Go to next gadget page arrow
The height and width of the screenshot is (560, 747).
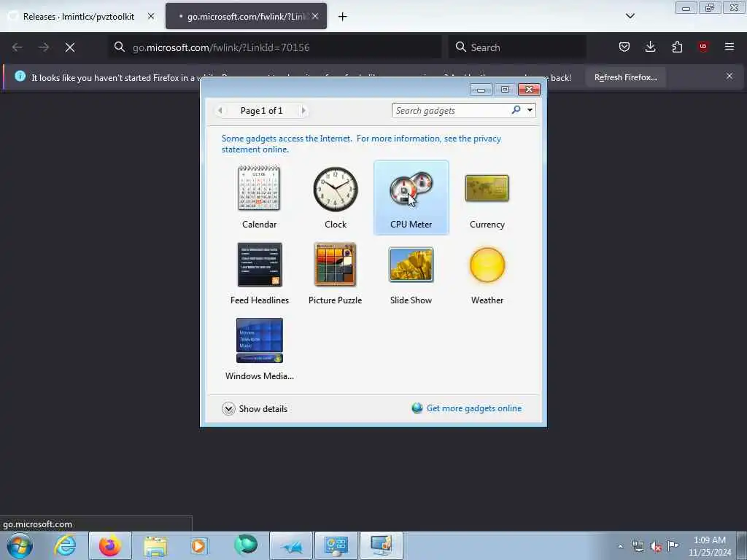303,111
